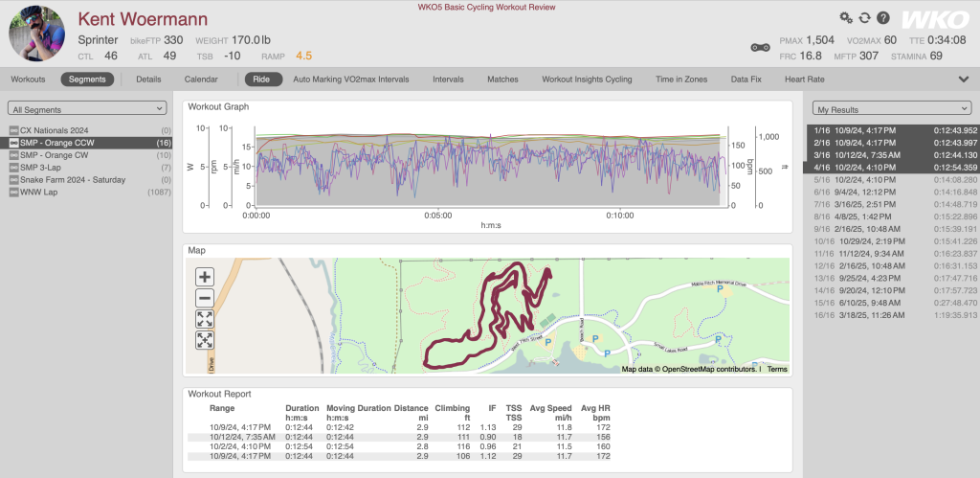Viewport: 980px width, 478px height.
Task: Click the segment icon beside WNW Lap
Action: pos(13,192)
